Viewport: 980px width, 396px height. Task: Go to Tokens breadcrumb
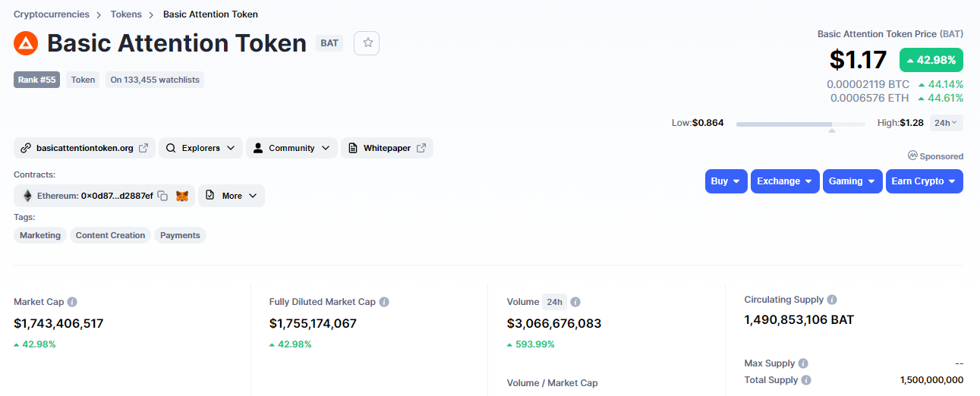[126, 14]
